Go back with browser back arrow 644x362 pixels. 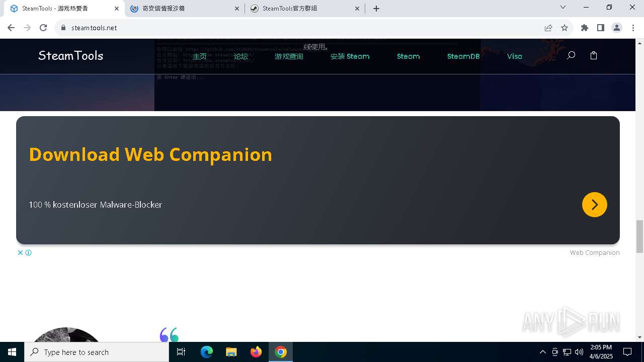pos(11,28)
